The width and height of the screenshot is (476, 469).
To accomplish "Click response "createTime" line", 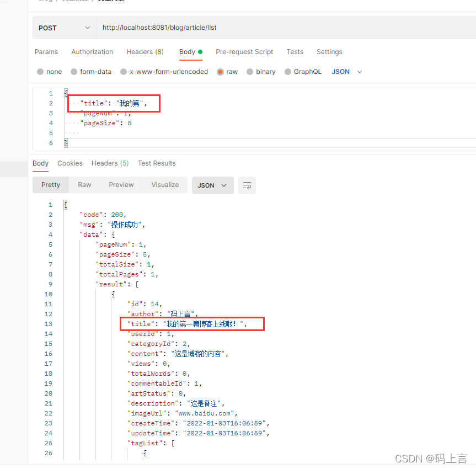I will tap(198, 423).
